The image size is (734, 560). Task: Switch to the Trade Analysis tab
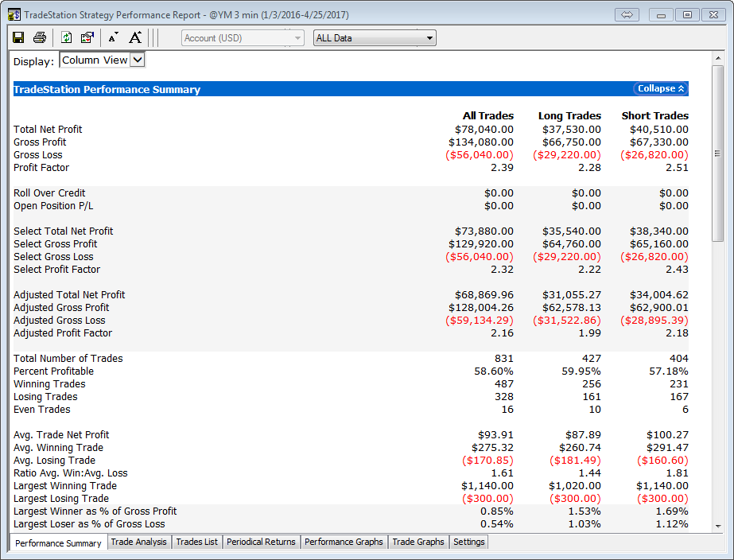pos(139,542)
